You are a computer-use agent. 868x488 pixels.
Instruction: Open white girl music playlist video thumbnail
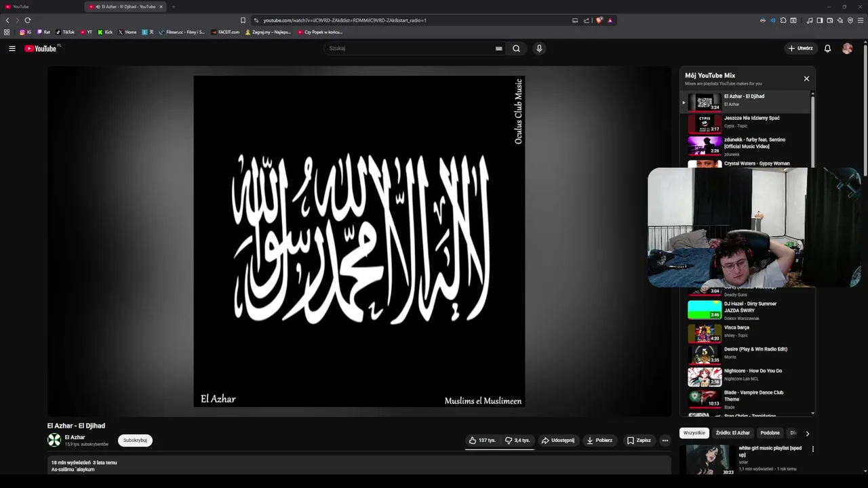pos(711,460)
